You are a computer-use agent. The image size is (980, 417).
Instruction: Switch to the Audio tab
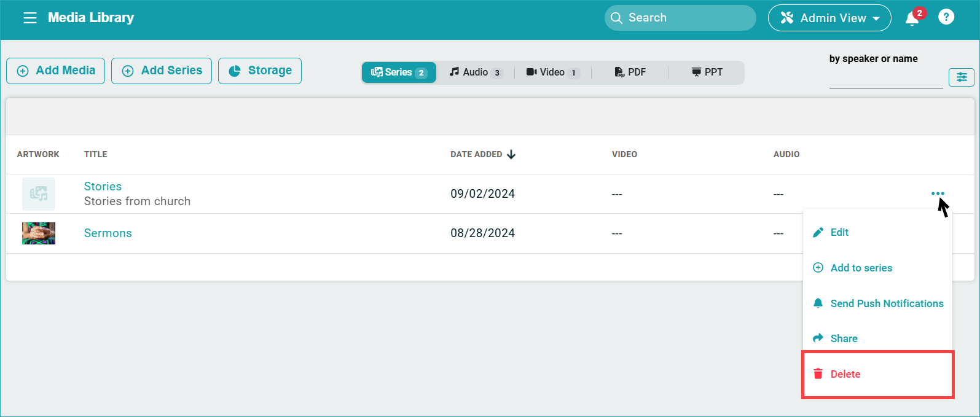pyautogui.click(x=476, y=72)
